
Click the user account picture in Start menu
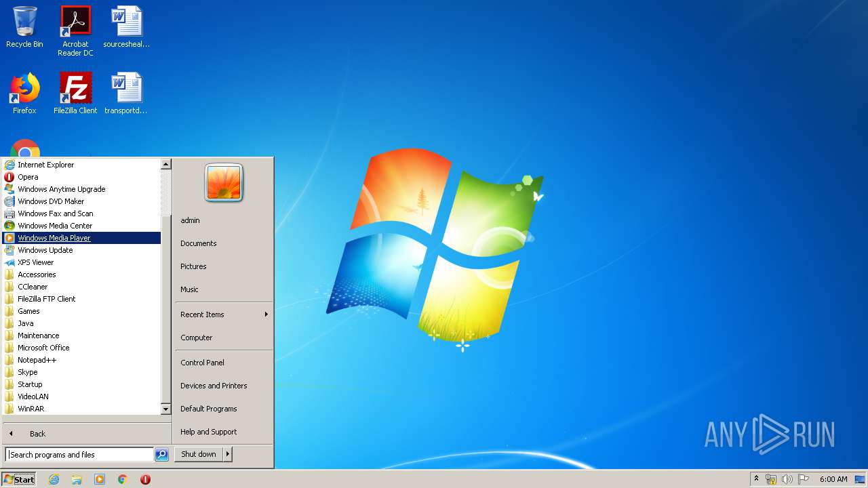(x=224, y=183)
